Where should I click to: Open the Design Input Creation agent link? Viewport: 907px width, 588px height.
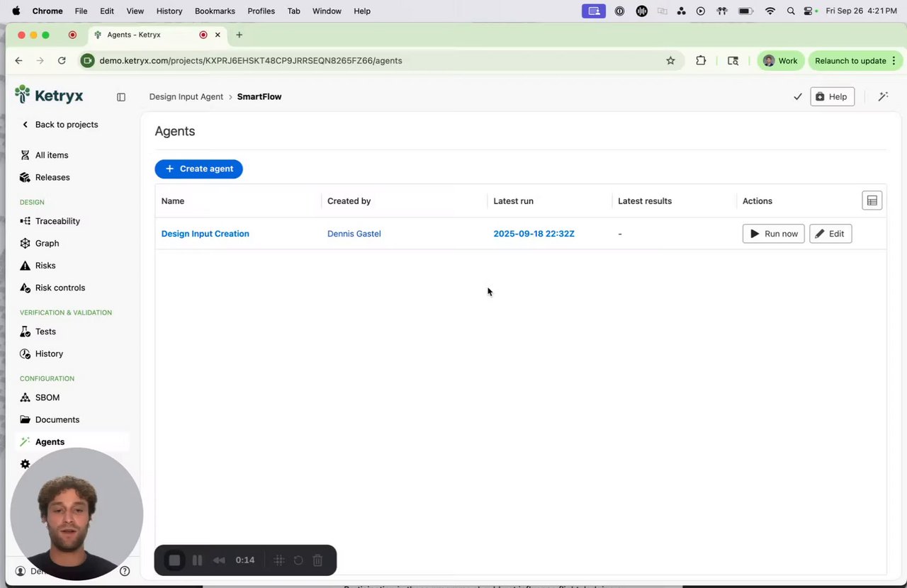click(x=205, y=234)
